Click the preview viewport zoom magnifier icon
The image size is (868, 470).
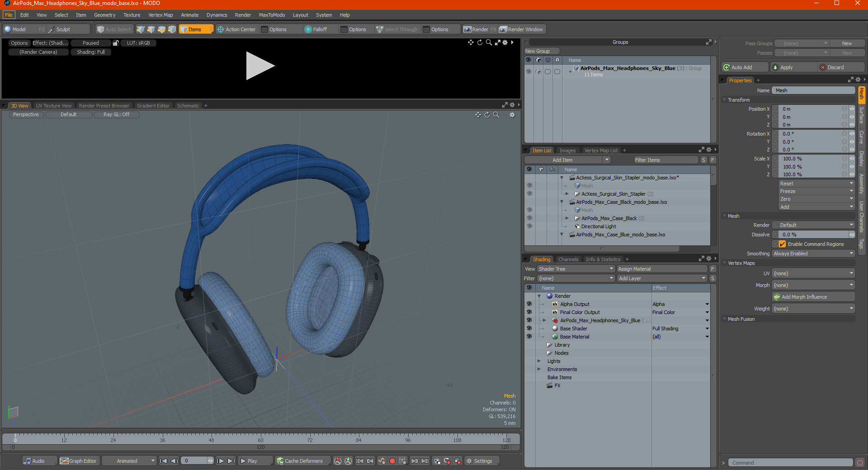click(x=489, y=42)
